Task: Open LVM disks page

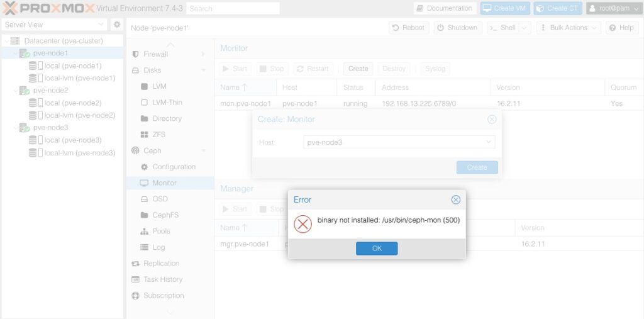Action: (159, 86)
